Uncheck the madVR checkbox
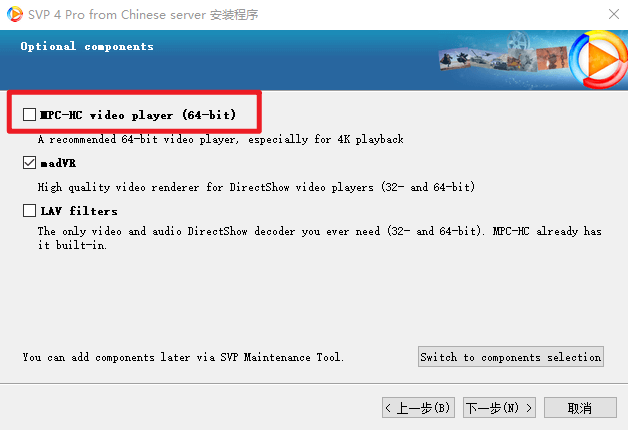The width and height of the screenshot is (628, 430). [29, 163]
